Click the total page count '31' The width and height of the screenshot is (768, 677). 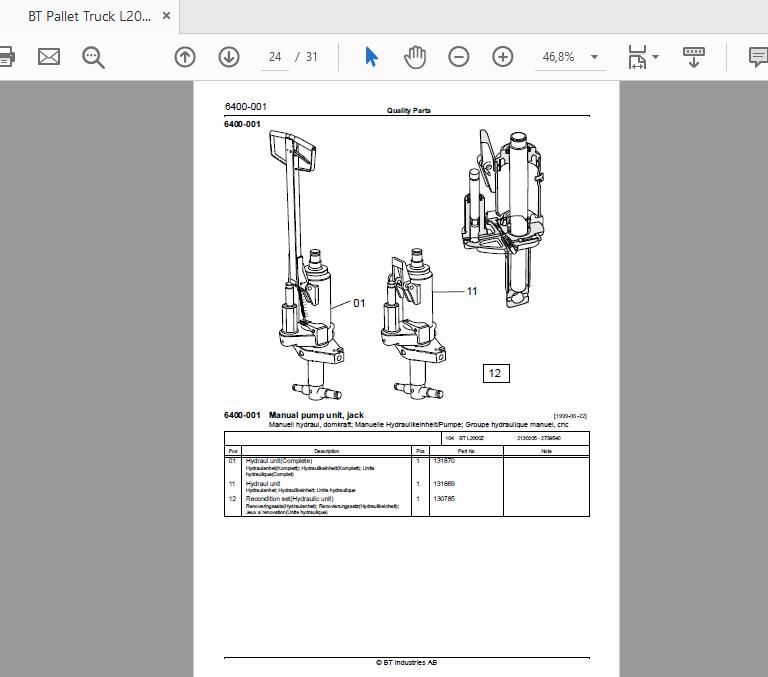[x=312, y=57]
